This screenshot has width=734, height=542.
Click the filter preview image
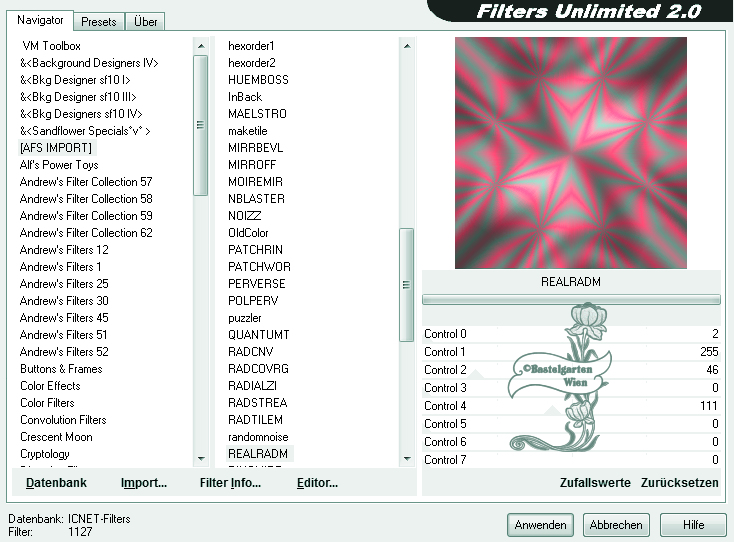click(571, 153)
